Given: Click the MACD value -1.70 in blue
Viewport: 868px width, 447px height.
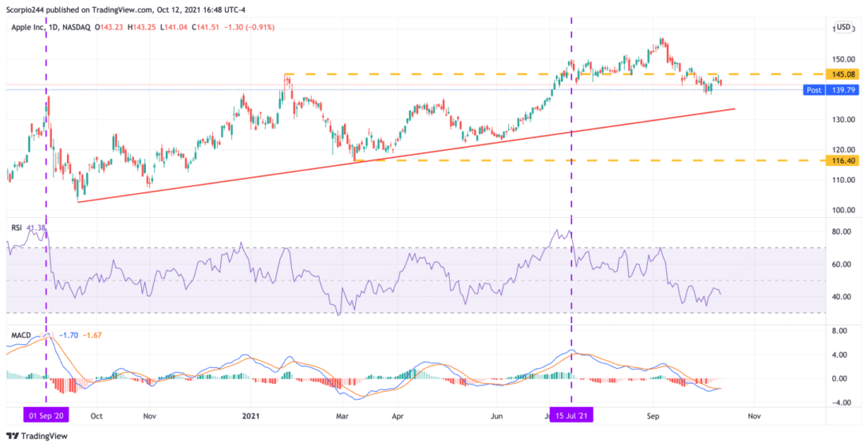Looking at the screenshot, I should click(67, 336).
